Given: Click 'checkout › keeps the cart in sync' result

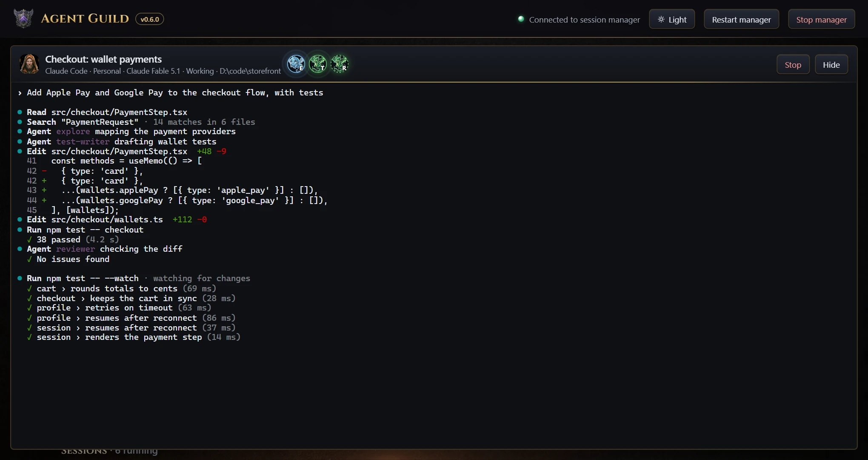Looking at the screenshot, I should 131,298.
